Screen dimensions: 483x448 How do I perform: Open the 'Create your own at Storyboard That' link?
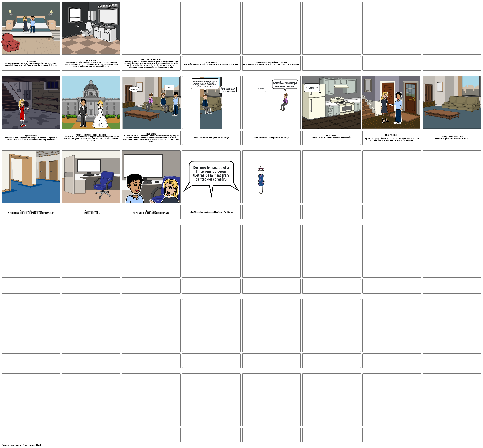point(21,445)
